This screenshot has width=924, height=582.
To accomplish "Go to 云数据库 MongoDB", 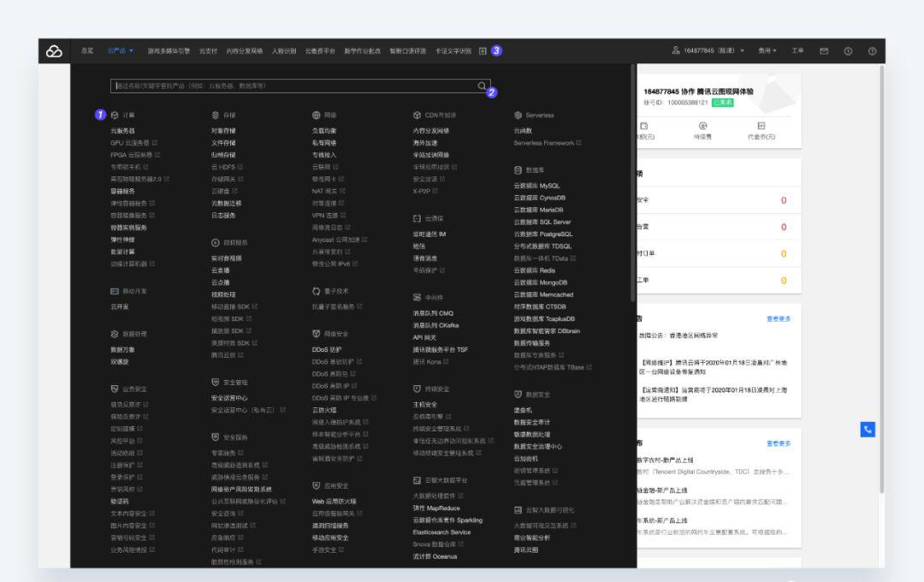I will (x=541, y=282).
